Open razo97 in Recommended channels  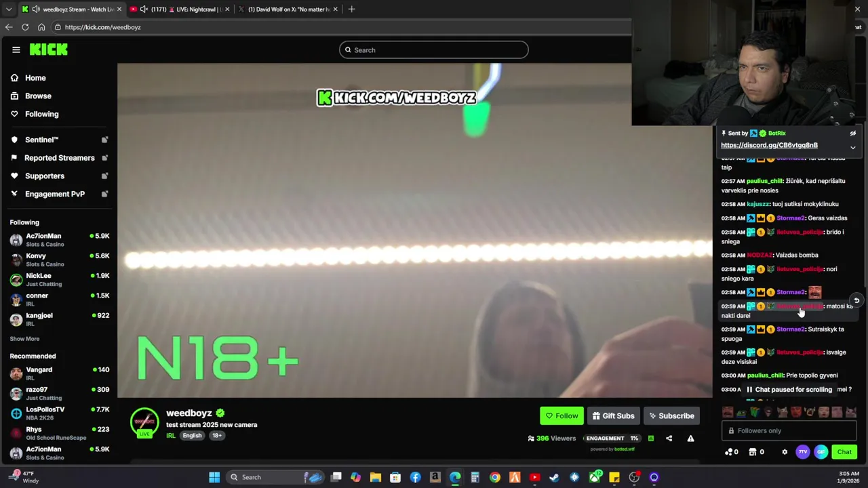coord(59,393)
